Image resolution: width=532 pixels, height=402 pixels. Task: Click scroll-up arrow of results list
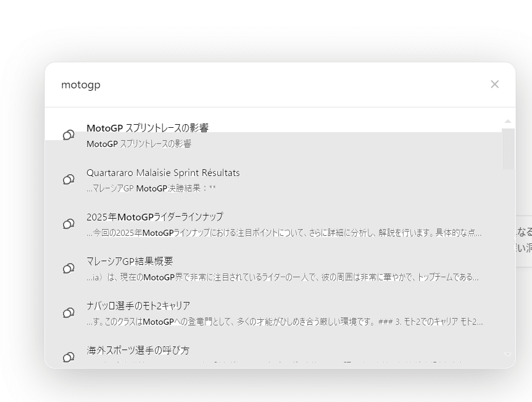(508, 121)
